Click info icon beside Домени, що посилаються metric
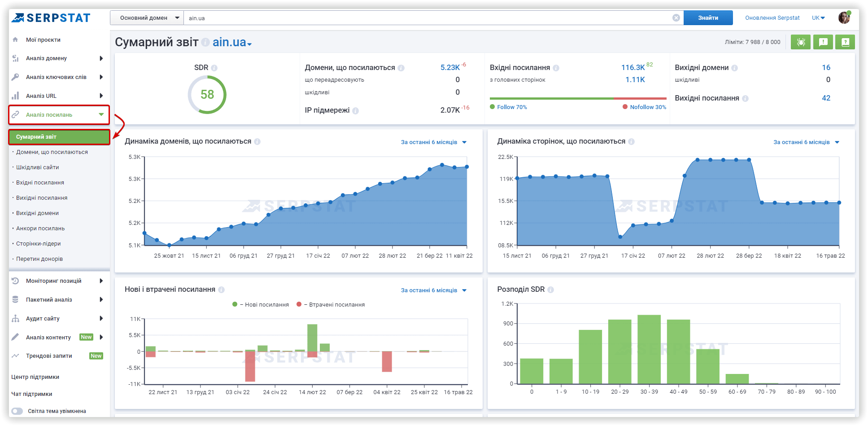The height and width of the screenshot is (426, 868). [401, 68]
